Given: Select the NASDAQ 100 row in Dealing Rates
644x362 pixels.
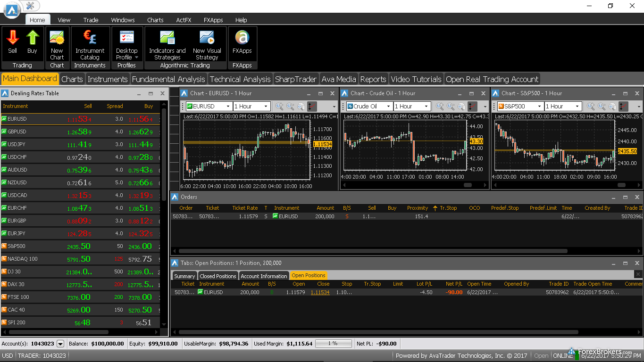Looking at the screenshot, I should 80,259.
